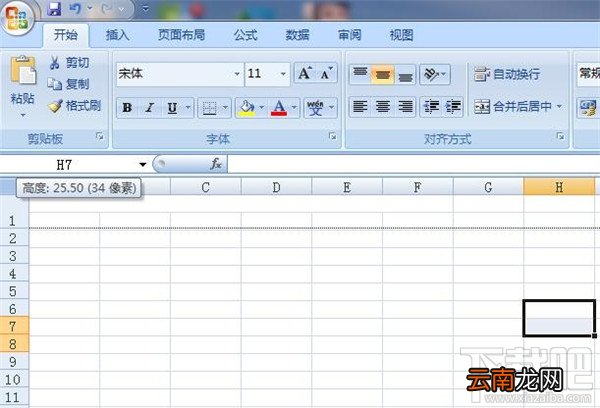The image size is (600, 408).
Task: Select column C header
Action: [205, 188]
